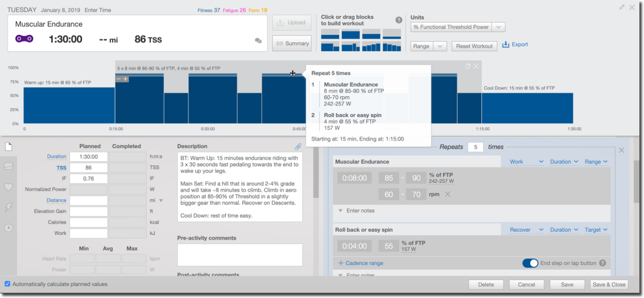This screenshot has height=298, width=644.
Task: Open the chart panel from the left sidebar
Action: click(8, 166)
